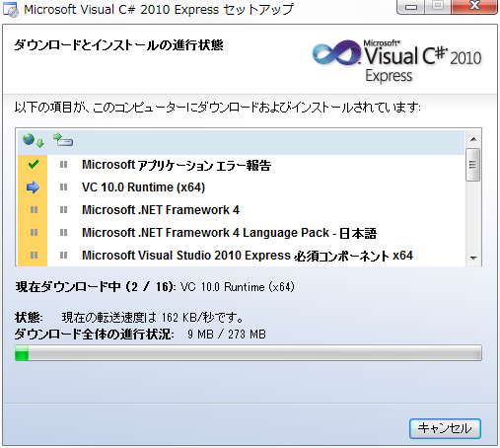Click install pause icon for アプリケーション エラー報告
This screenshot has width=500, height=448.
tap(64, 165)
